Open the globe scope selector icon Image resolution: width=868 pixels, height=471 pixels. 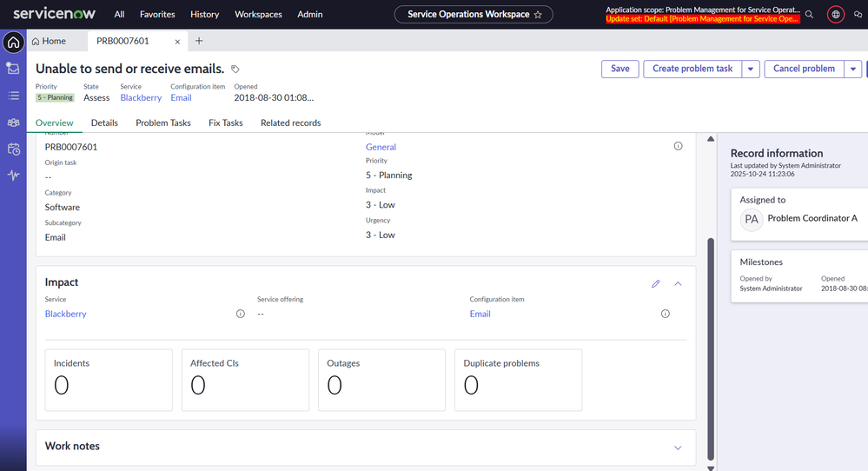(835, 15)
